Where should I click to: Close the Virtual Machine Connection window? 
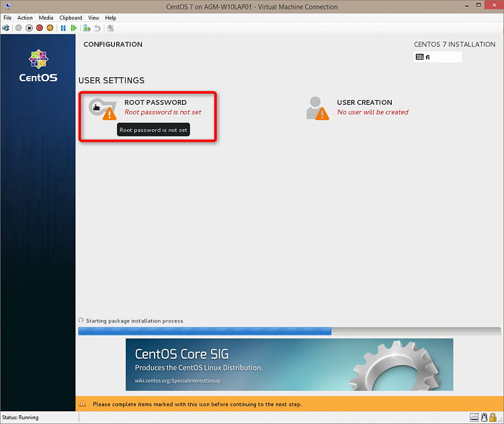[495, 5]
